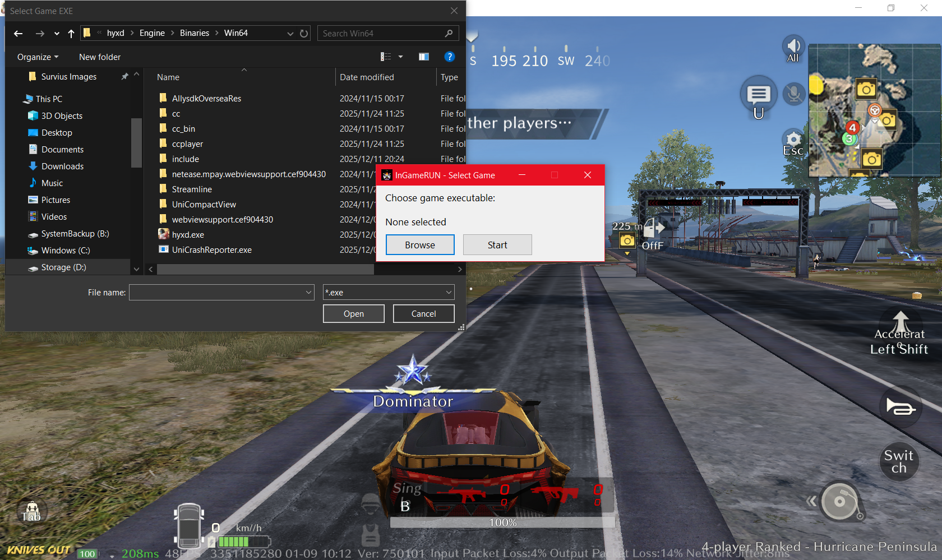Open Desktop in the sidebar
The height and width of the screenshot is (560, 942).
(x=57, y=133)
